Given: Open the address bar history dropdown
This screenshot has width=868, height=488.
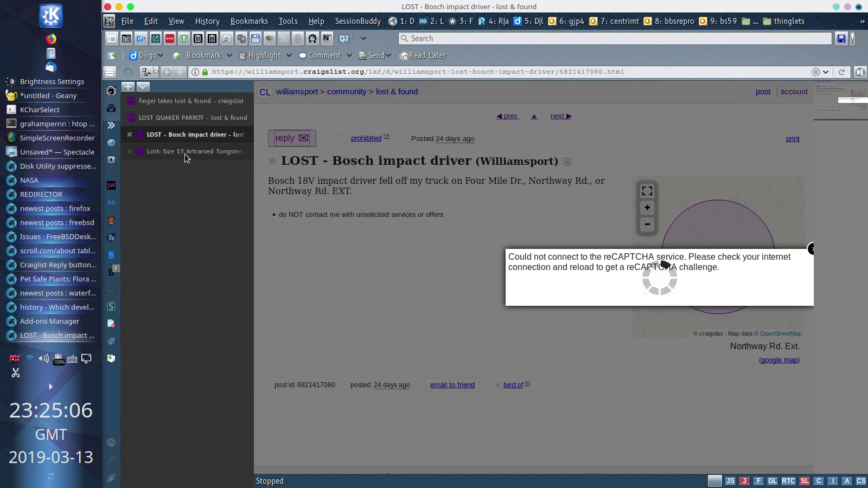Looking at the screenshot, I should [x=826, y=72].
